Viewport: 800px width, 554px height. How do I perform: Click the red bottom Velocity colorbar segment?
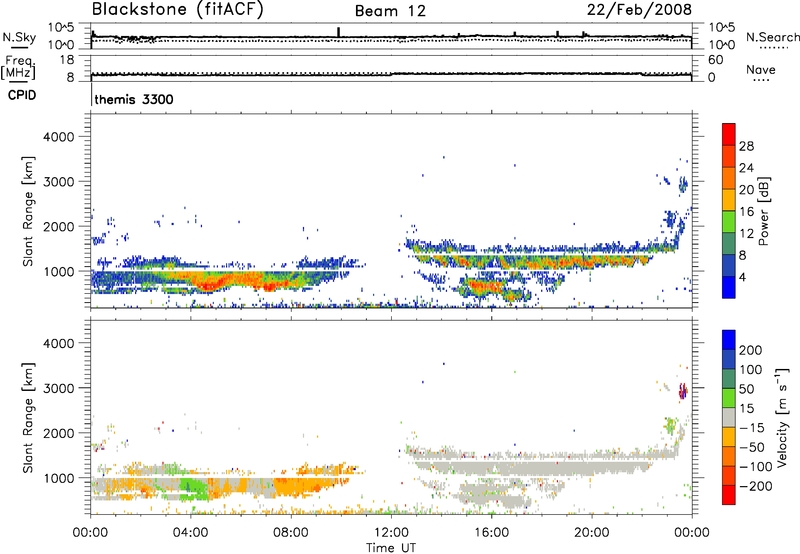pos(729,495)
